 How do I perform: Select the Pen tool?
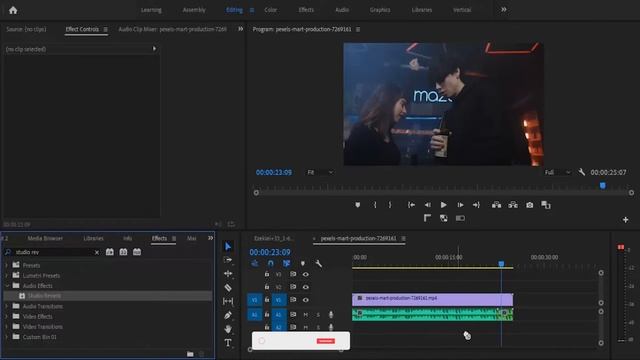coord(228,315)
